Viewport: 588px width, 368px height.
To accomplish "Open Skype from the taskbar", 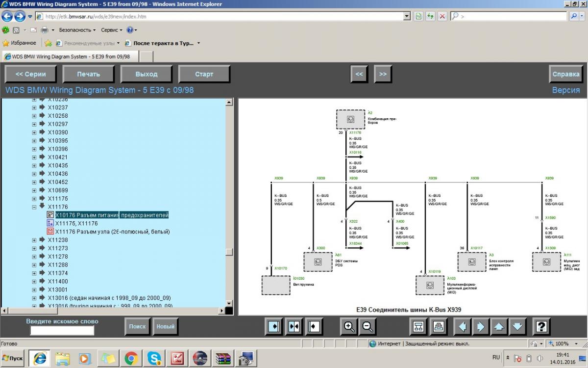I will [154, 359].
